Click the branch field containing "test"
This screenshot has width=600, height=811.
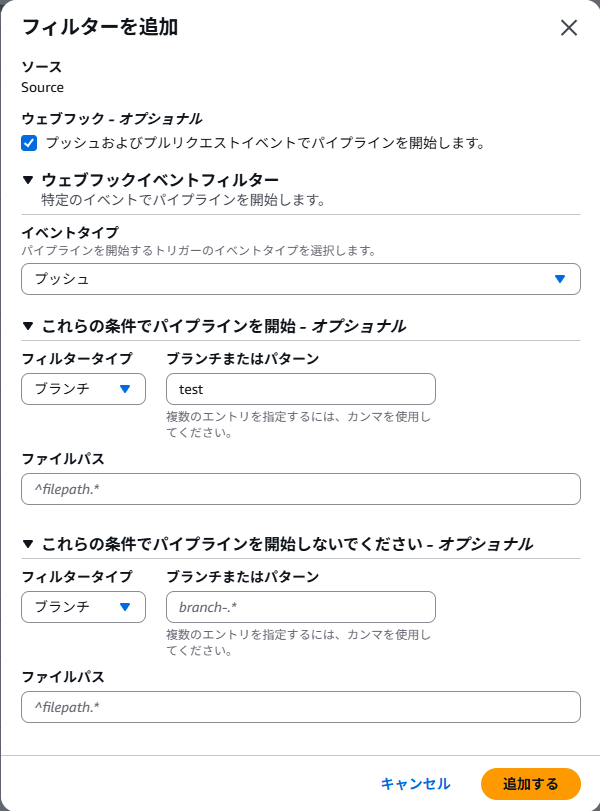[300, 389]
